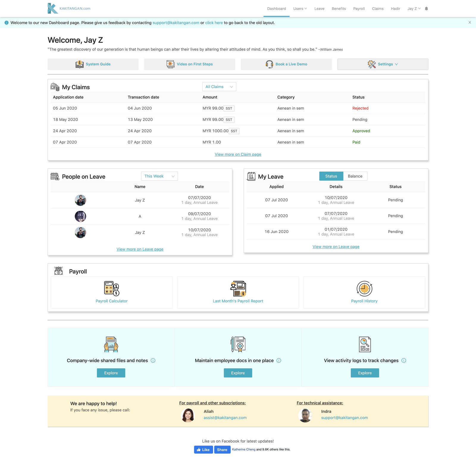View Last Month's Payroll Report
This screenshot has width=476, height=470.
238,301
